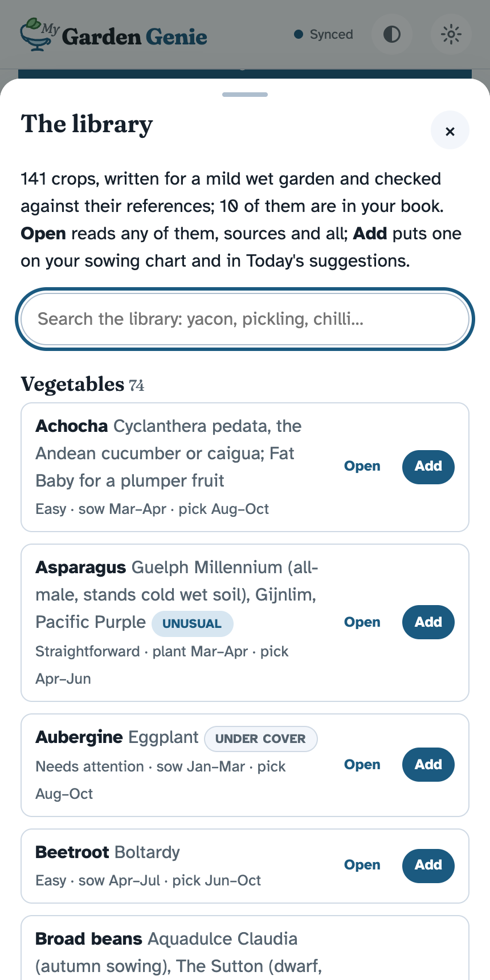Image resolution: width=490 pixels, height=980 pixels.
Task: Click the My Garden Genie logo
Action: click(x=113, y=35)
